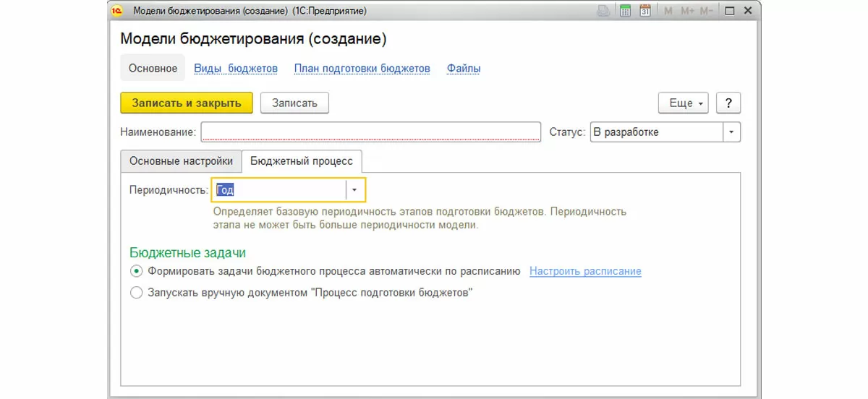Open help with the question mark button
The image size is (868, 399).
coord(728,103)
